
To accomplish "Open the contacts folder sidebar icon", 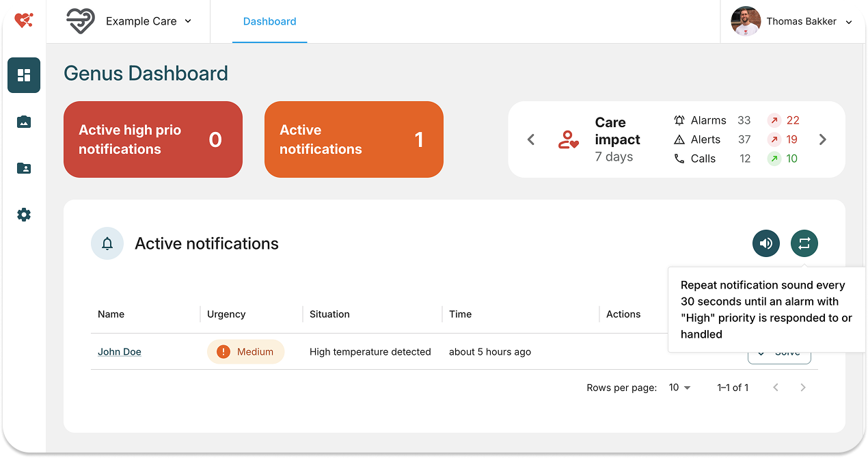I will (24, 168).
